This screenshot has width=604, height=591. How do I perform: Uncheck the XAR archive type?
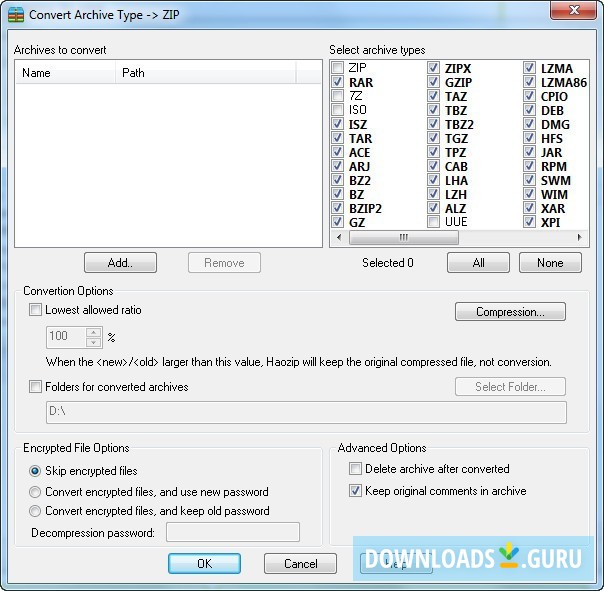[x=529, y=208]
